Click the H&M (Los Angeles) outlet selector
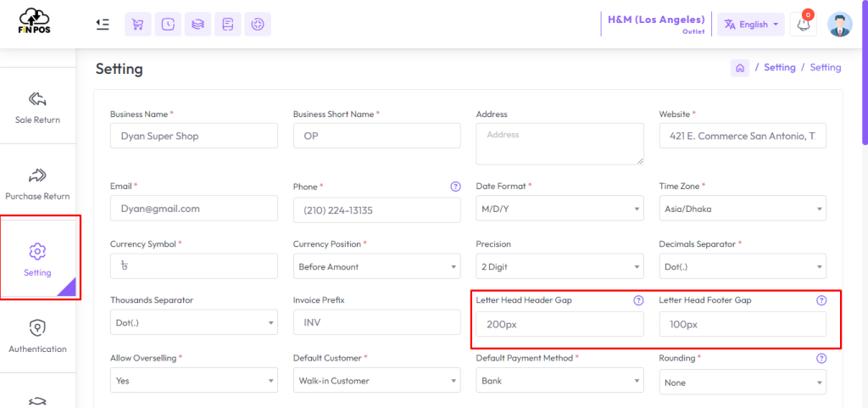The height and width of the screenshot is (408, 868). point(656,24)
